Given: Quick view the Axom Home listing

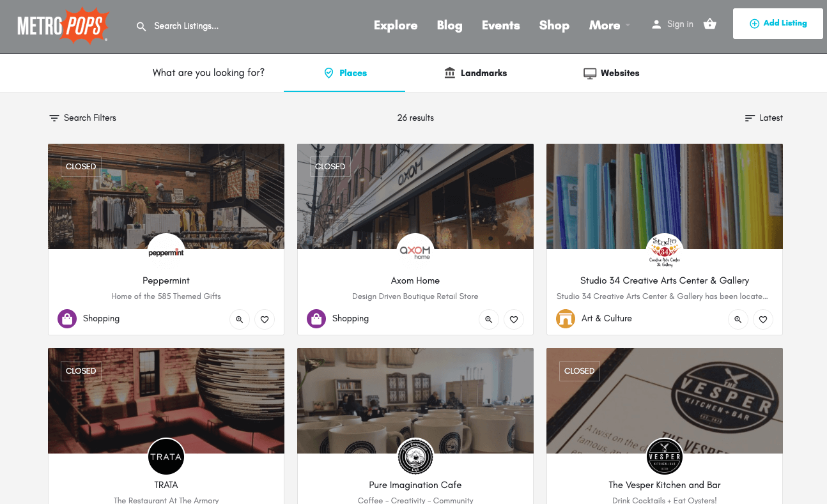Looking at the screenshot, I should tap(489, 319).
